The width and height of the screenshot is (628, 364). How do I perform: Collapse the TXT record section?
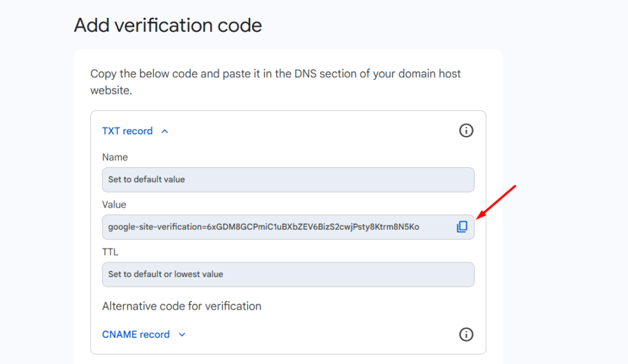click(x=135, y=131)
